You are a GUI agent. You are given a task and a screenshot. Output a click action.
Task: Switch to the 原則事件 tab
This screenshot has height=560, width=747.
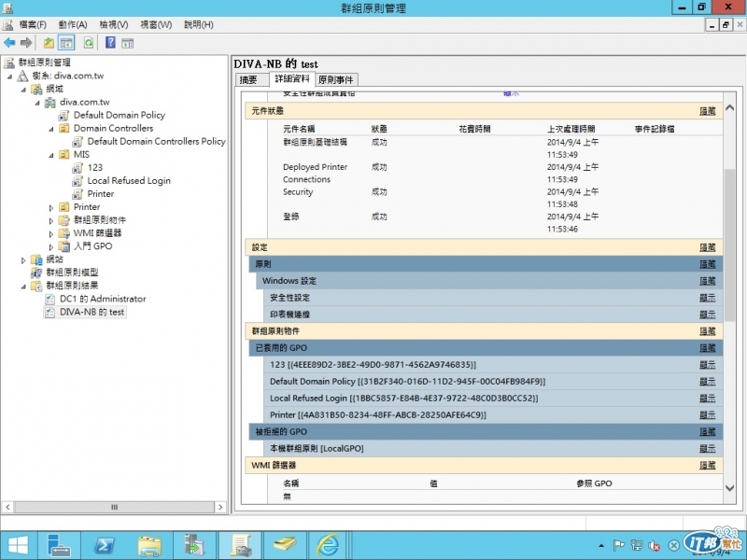tap(336, 80)
